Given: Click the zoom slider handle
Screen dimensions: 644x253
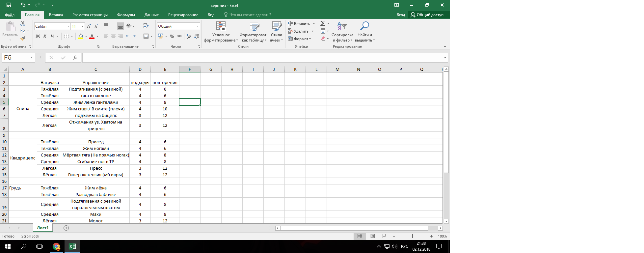Looking at the screenshot, I should (x=412, y=236).
